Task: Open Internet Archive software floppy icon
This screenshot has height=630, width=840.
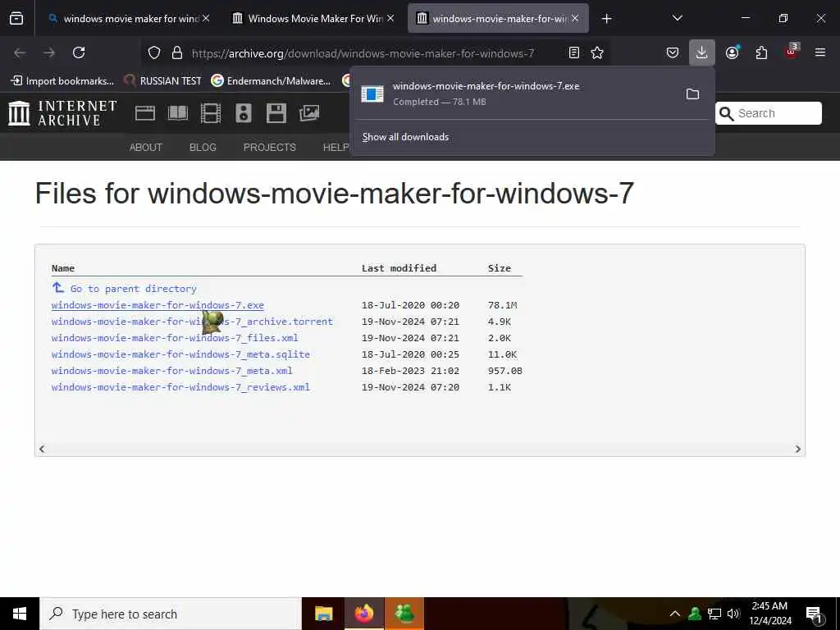Action: (x=276, y=113)
